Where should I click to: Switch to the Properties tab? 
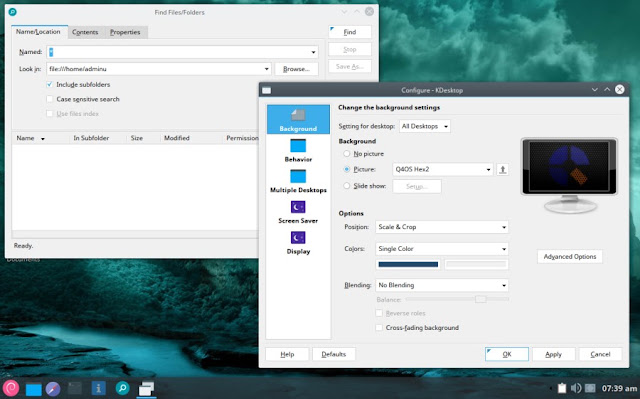[x=125, y=32]
